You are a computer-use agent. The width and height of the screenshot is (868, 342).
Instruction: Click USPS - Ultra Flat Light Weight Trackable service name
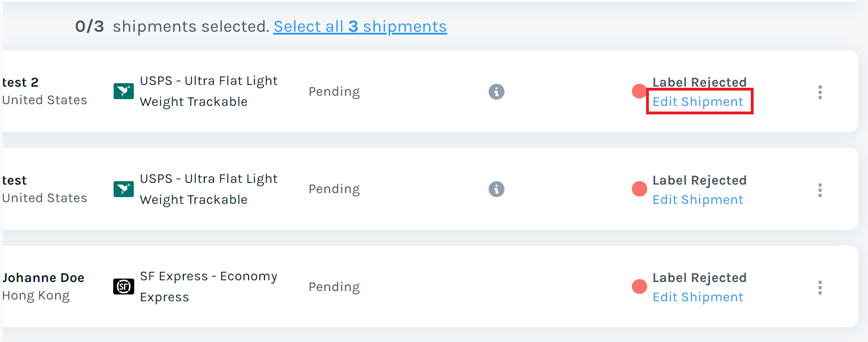pos(208,91)
